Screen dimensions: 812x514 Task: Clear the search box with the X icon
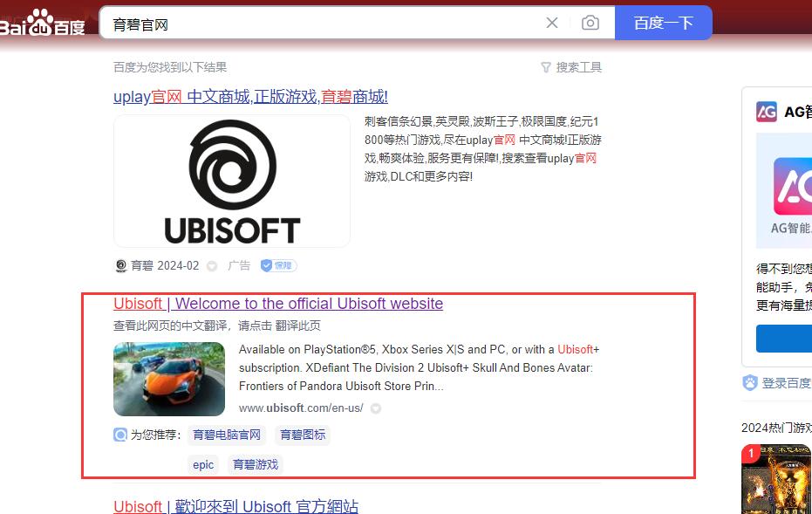(552, 23)
